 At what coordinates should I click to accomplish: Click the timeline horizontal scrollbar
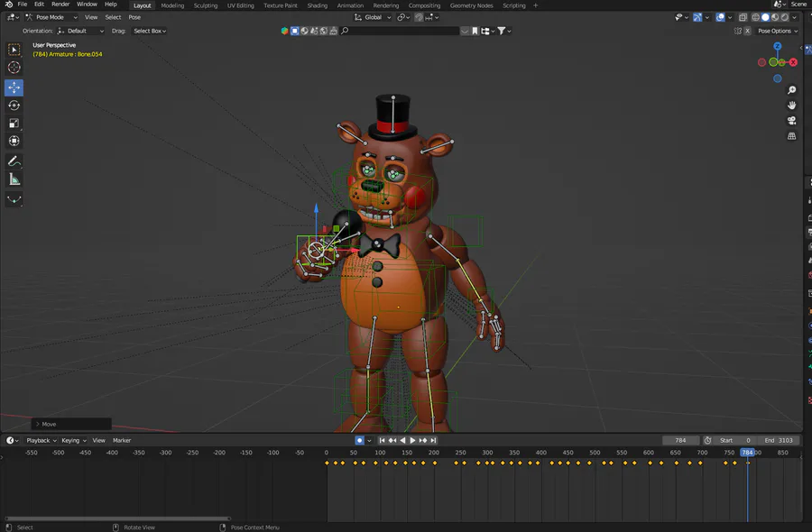click(x=117, y=518)
